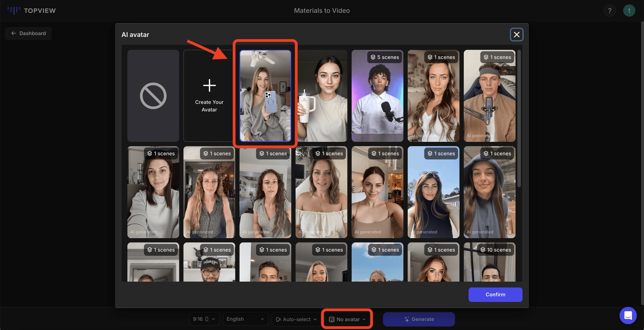
Task: Click the Generate button
Action: (419, 319)
